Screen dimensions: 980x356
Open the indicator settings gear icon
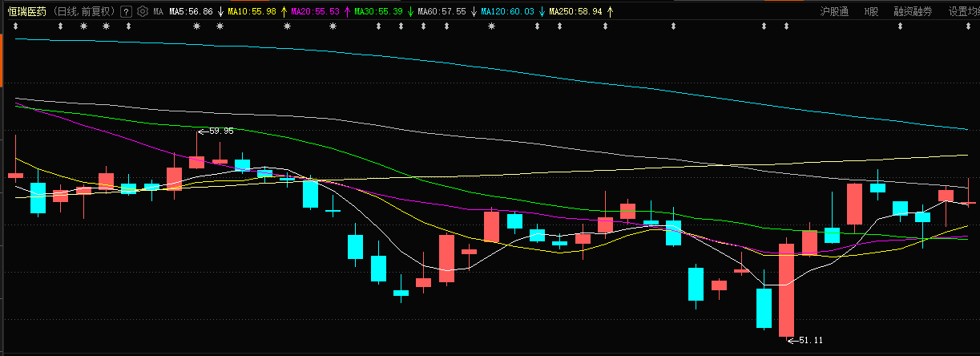click(143, 11)
